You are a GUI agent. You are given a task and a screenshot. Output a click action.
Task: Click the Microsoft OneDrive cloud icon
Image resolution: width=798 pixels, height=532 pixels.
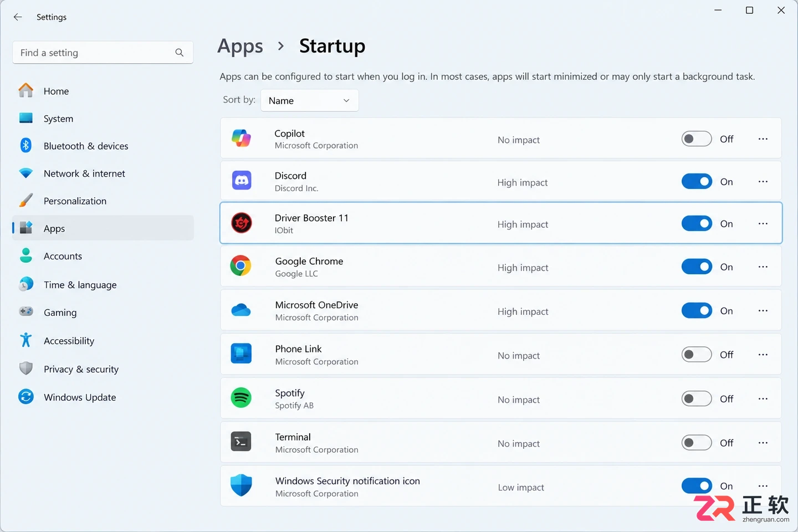point(241,310)
